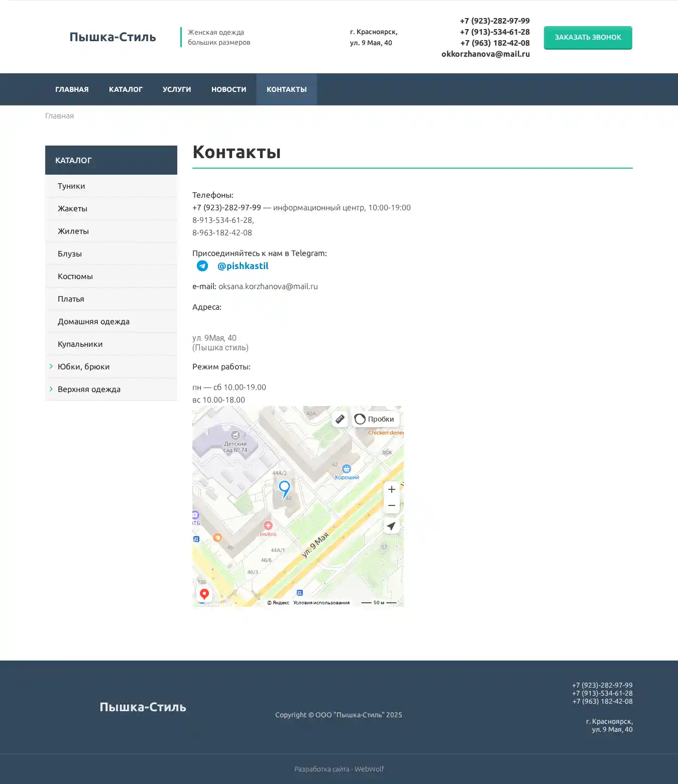This screenshot has height=784, width=678.
Task: Click the map geolocation arrow button
Action: 391,526
